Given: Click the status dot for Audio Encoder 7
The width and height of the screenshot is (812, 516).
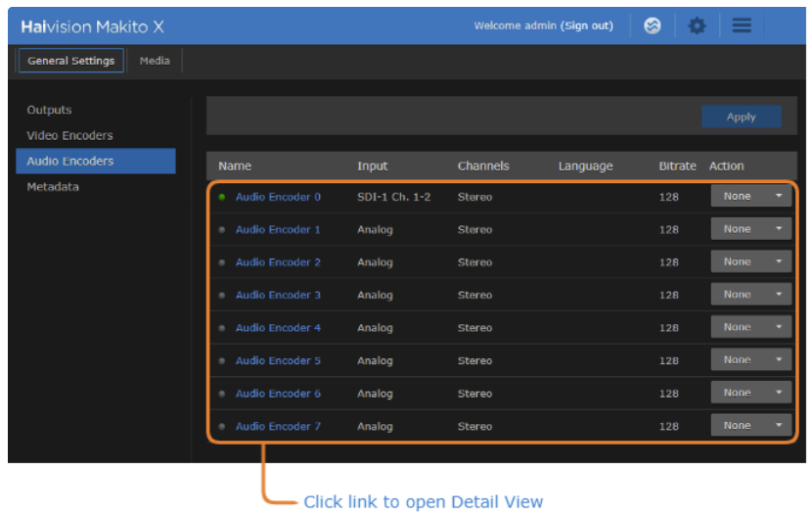Looking at the screenshot, I should coord(222,426).
